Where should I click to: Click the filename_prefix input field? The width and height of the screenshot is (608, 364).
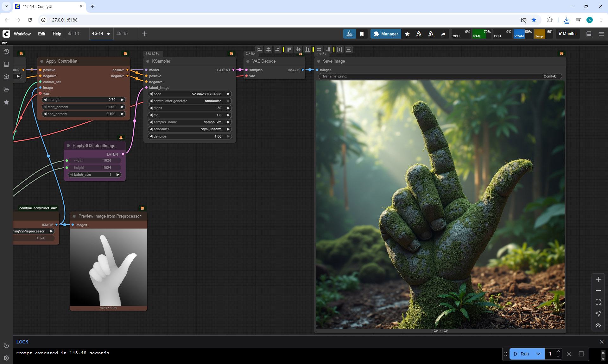tap(440, 76)
